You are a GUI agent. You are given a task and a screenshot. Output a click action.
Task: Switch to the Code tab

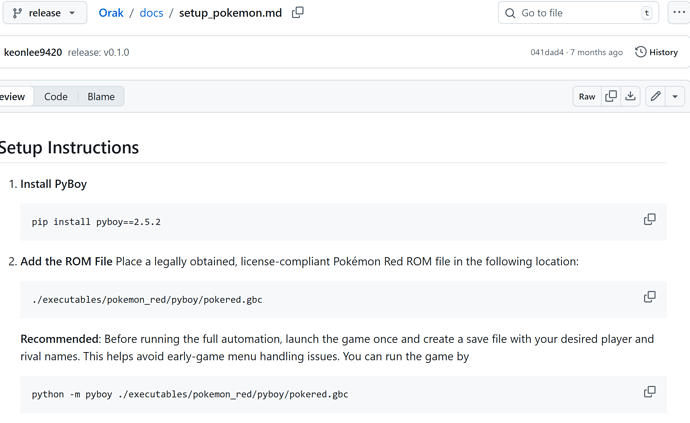(x=56, y=97)
